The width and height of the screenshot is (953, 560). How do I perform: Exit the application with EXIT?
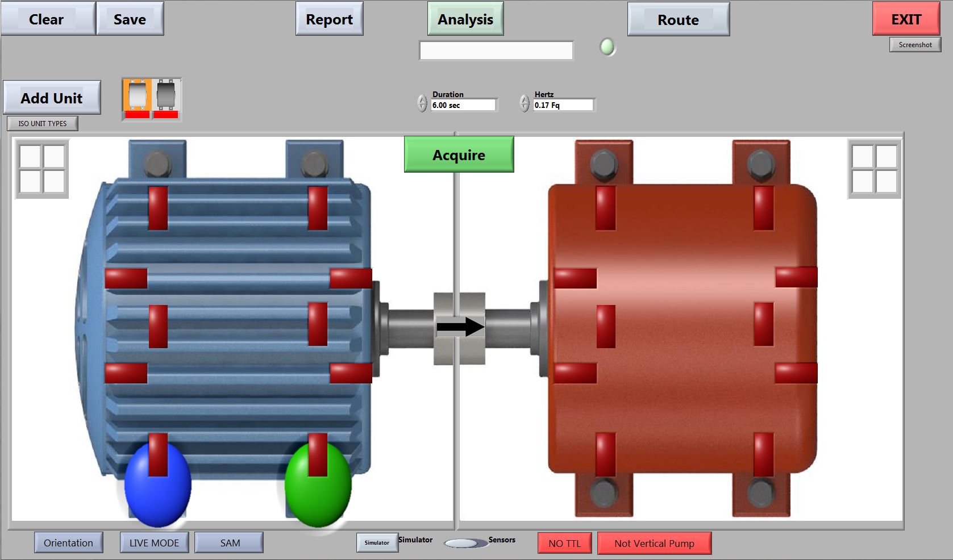906,19
